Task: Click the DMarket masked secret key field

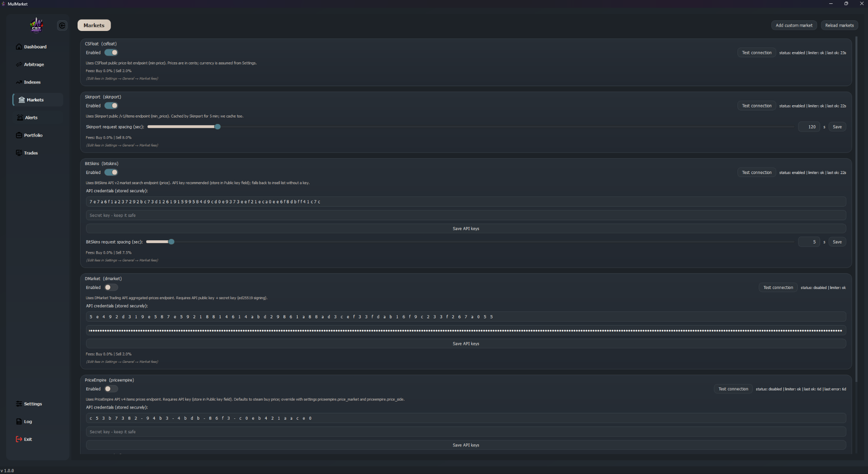Action: [466, 331]
